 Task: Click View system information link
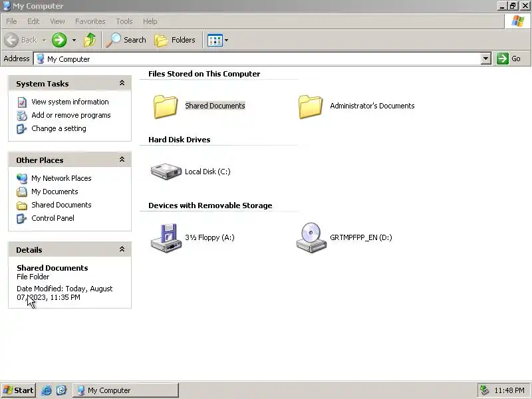70,102
